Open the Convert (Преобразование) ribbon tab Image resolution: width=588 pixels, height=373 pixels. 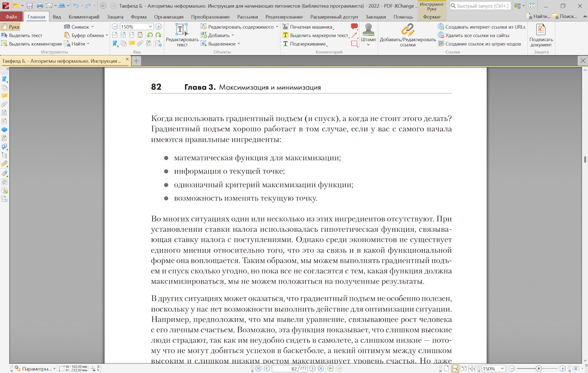pos(210,17)
